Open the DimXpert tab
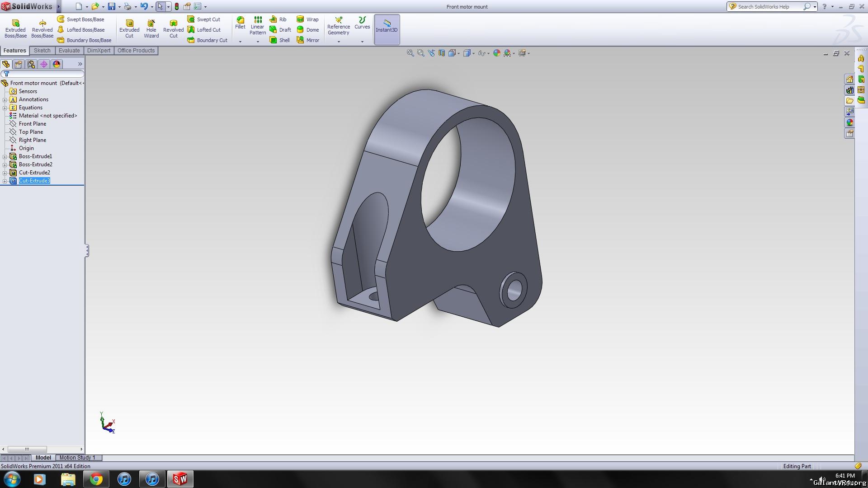 99,51
